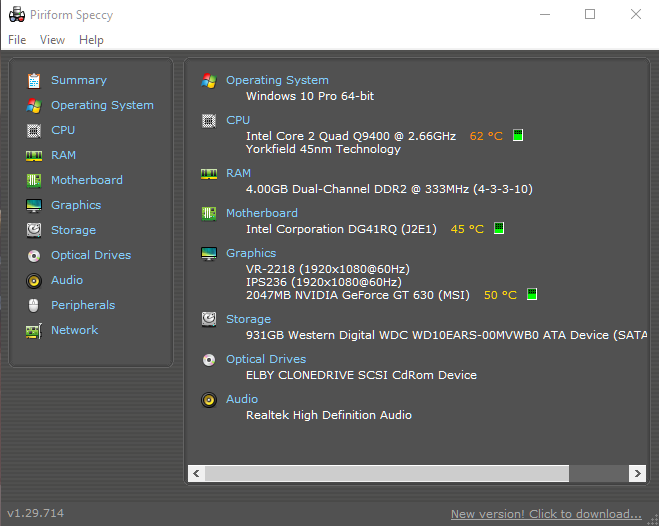
Task: Click the Optical Drives disc icon in sidebar
Action: pos(34,255)
